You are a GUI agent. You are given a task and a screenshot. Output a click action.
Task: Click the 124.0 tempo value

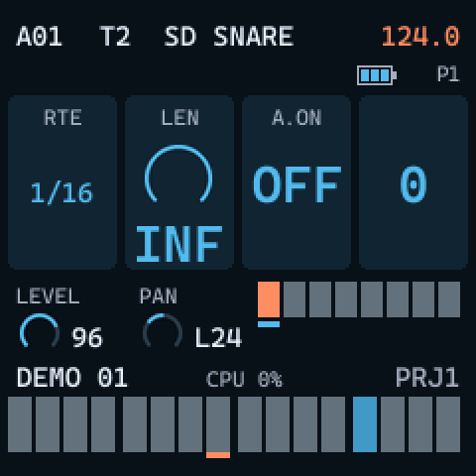point(420,37)
